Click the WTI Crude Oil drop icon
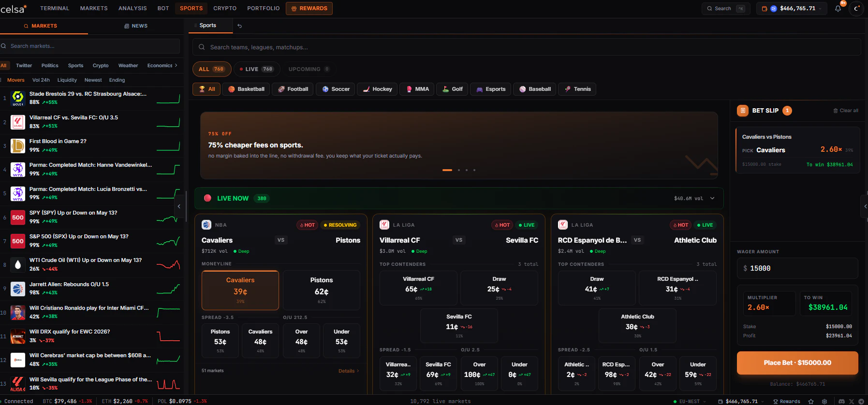Viewport: 868px width, 405px height. click(x=18, y=264)
